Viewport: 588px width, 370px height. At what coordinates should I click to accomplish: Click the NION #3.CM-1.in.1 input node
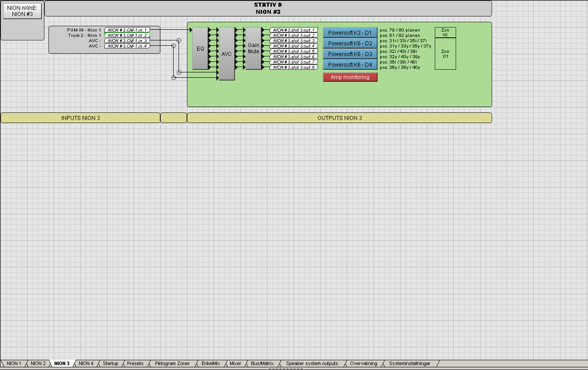coord(127,30)
